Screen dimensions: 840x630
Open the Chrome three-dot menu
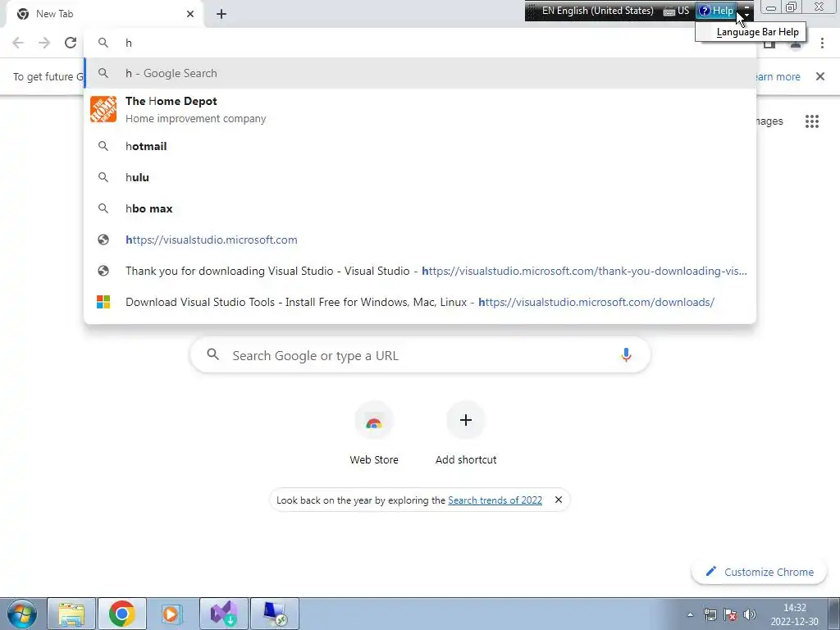(822, 43)
